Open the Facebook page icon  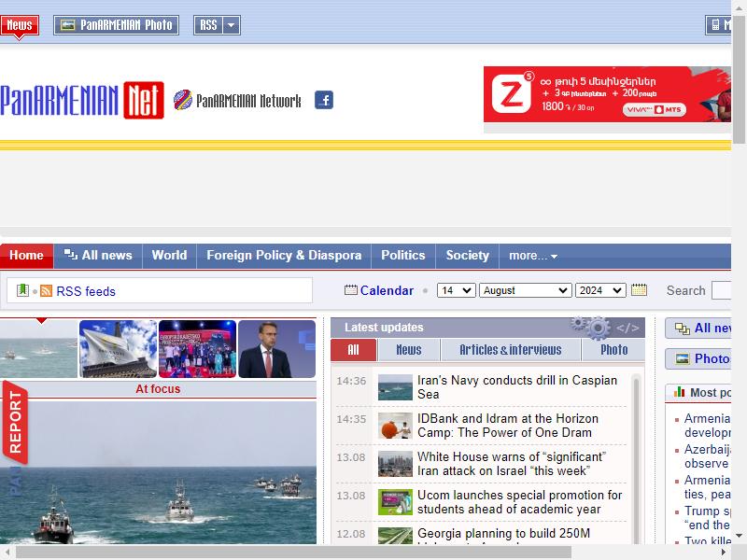[x=324, y=100]
